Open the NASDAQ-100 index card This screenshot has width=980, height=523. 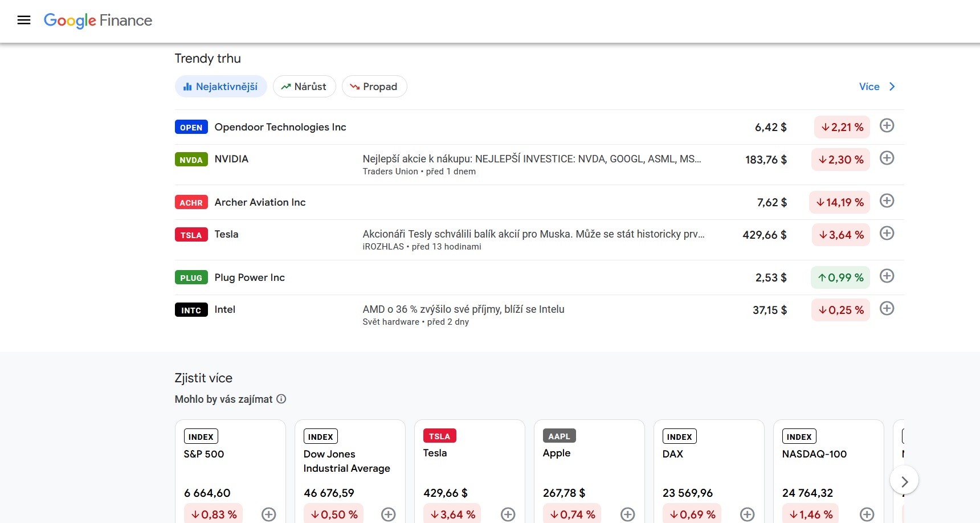[828, 467]
